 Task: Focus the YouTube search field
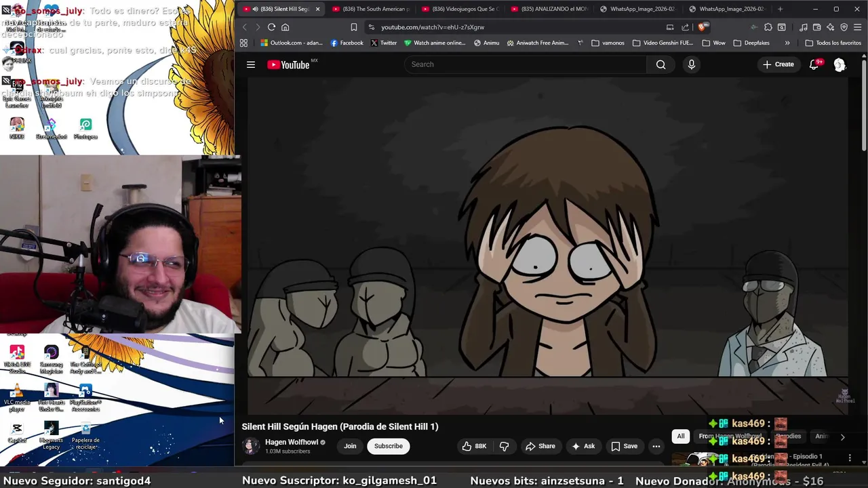(x=526, y=64)
